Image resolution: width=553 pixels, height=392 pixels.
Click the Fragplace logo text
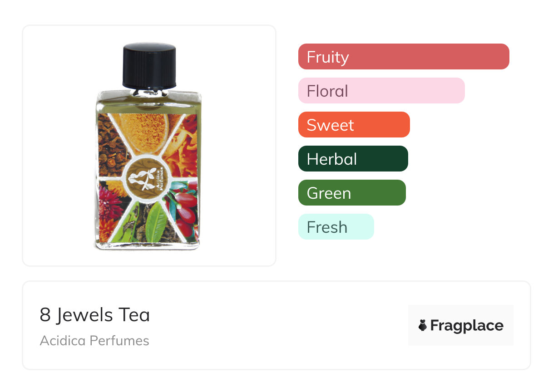coord(467,326)
